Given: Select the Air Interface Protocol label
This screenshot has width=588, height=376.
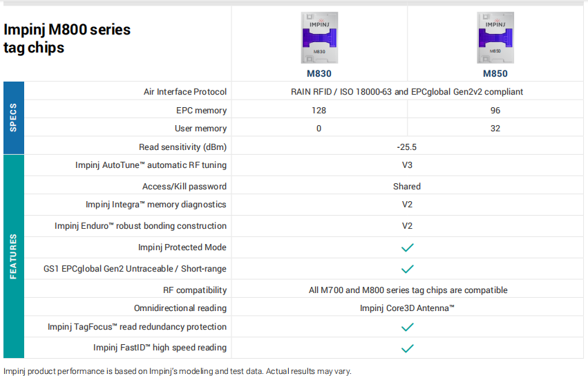Looking at the screenshot, I should point(185,91).
